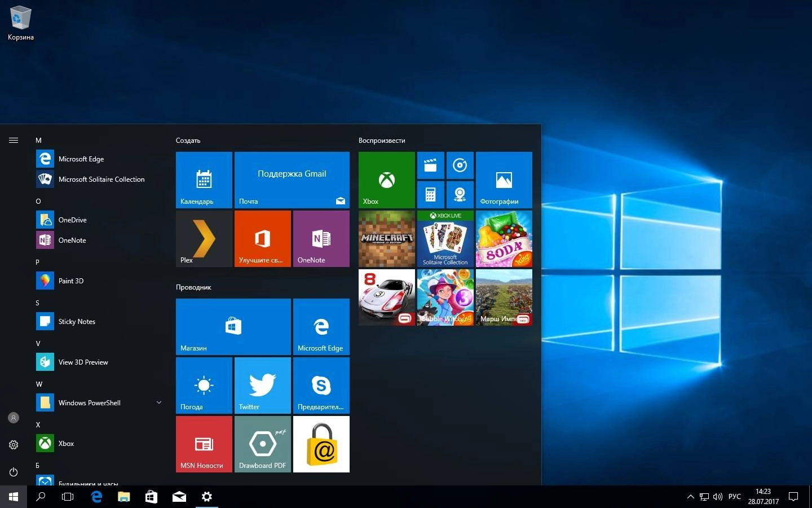Open the green Xbox tile
Viewport: 812px width, 508px height.
[387, 180]
